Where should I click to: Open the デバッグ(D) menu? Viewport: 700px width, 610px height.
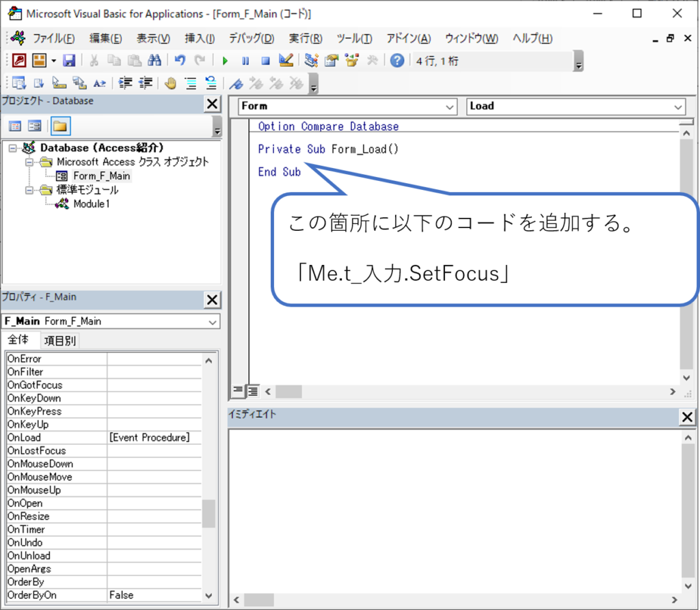[x=252, y=38]
